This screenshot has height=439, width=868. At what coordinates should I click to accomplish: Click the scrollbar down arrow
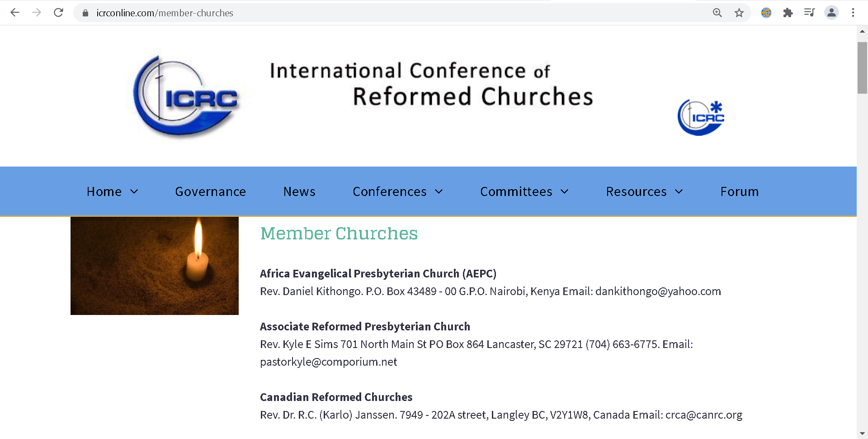[862, 433]
